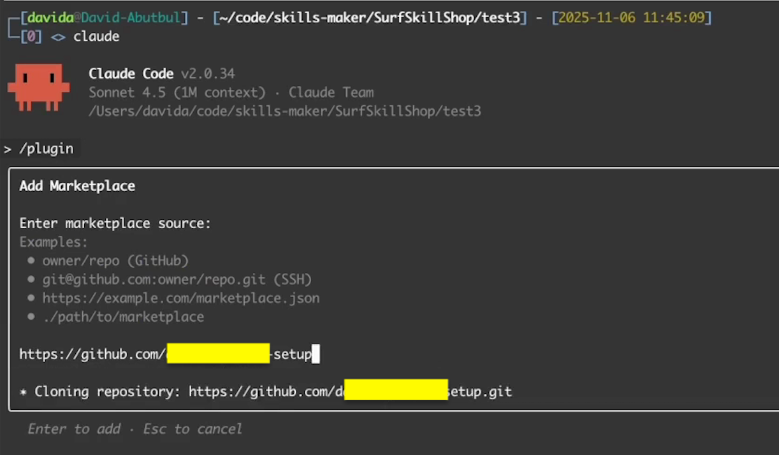Click the Claude Code pixel mascot icon
The width and height of the screenshot is (779, 455).
(x=39, y=87)
